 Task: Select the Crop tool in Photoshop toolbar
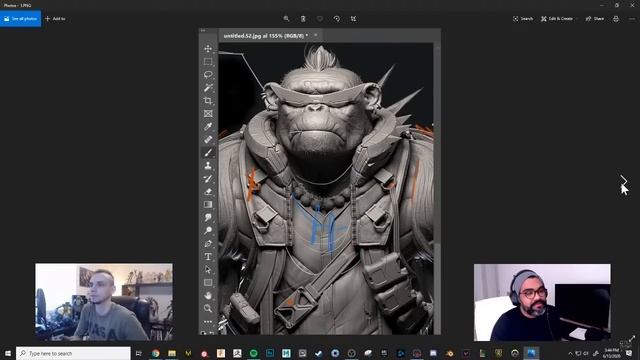[x=208, y=100]
